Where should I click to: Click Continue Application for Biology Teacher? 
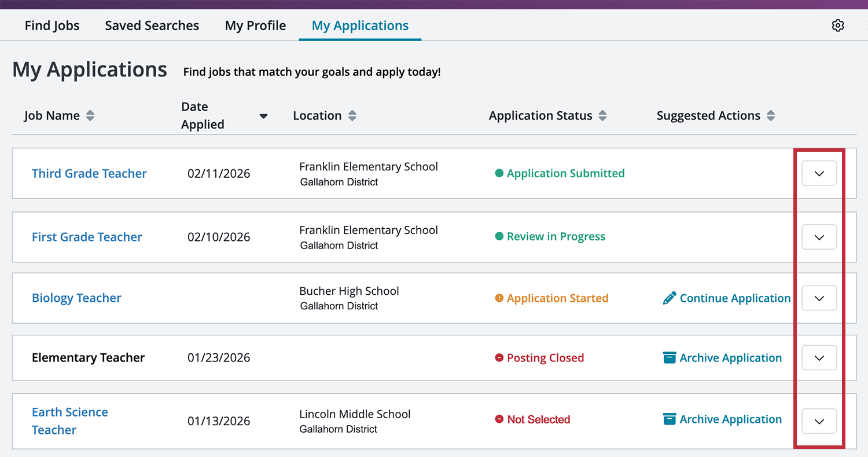(735, 298)
